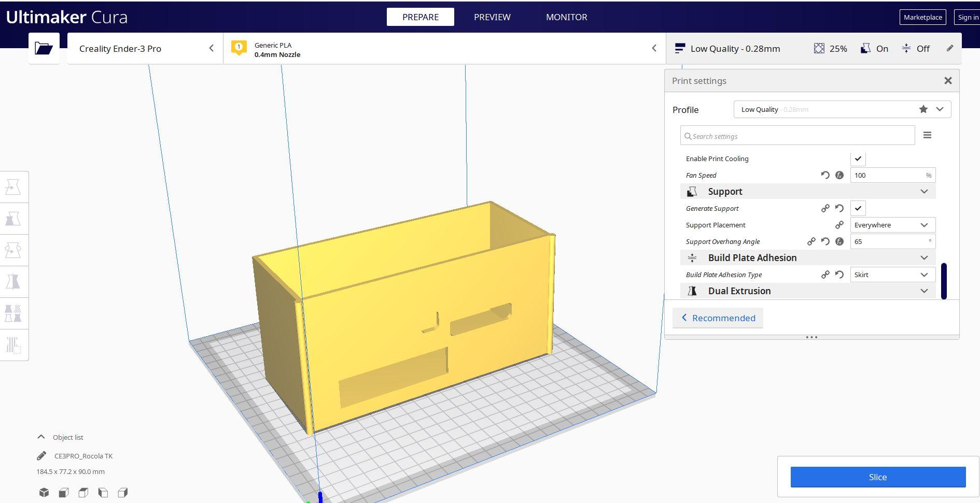
Task: Select the Rotate tool in left toolbar
Action: (13, 250)
